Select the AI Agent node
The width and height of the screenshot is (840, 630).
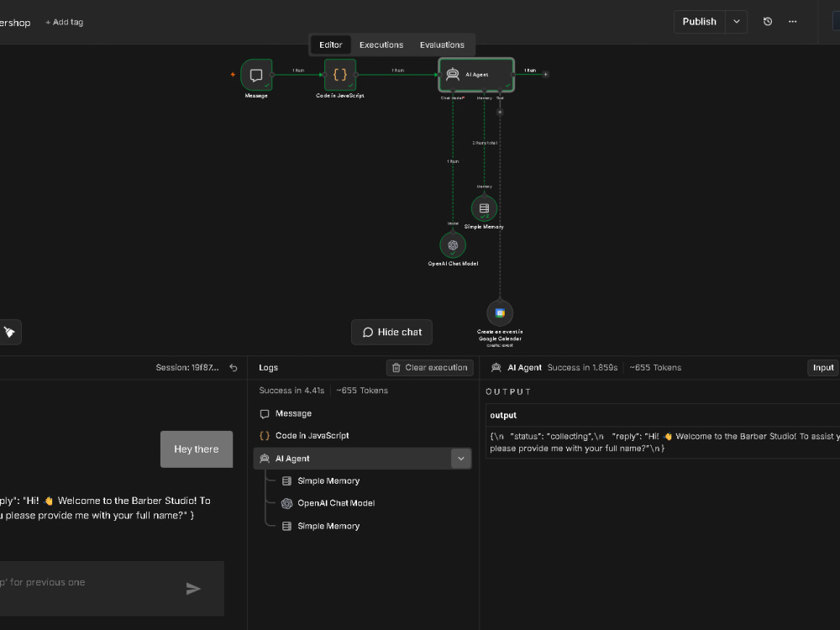[476, 75]
